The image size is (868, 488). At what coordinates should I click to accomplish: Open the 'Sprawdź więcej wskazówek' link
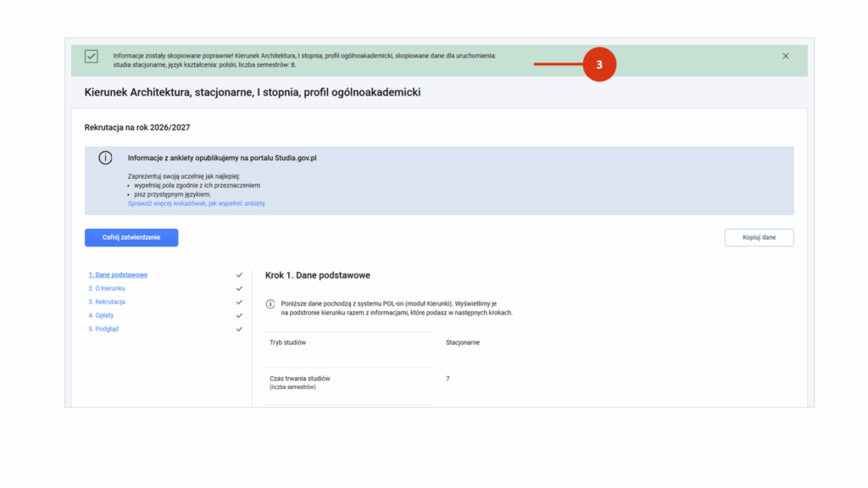click(x=197, y=203)
